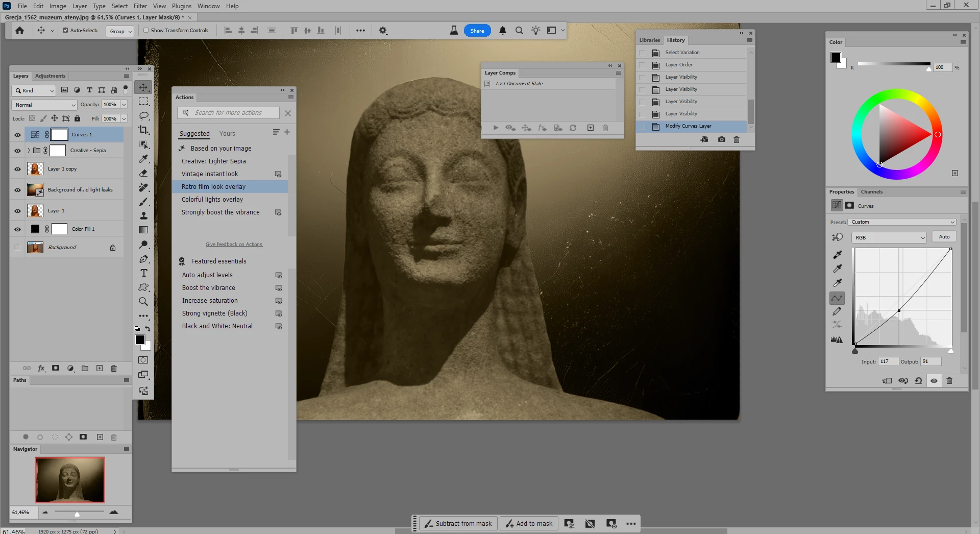
Task: Click Add to mask button
Action: click(x=529, y=523)
